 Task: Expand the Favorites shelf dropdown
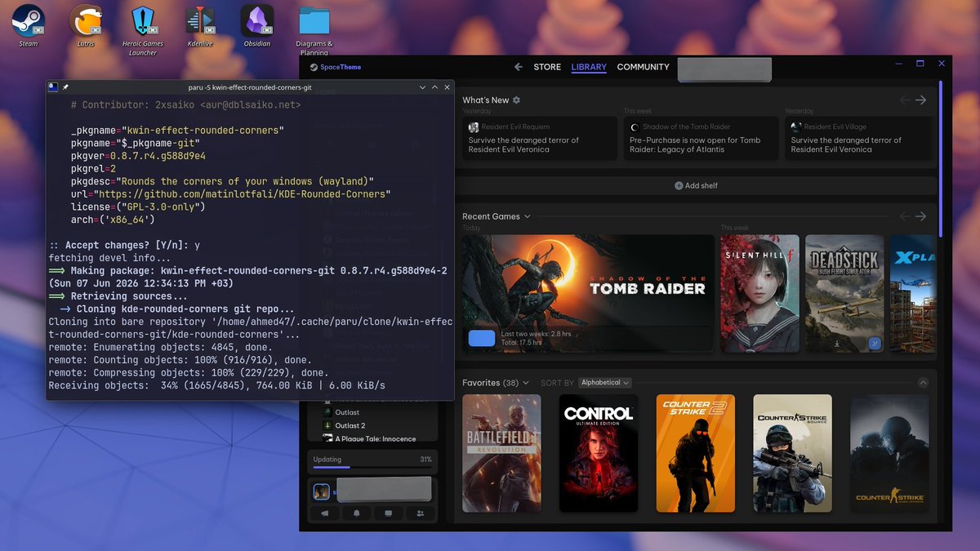click(x=526, y=383)
